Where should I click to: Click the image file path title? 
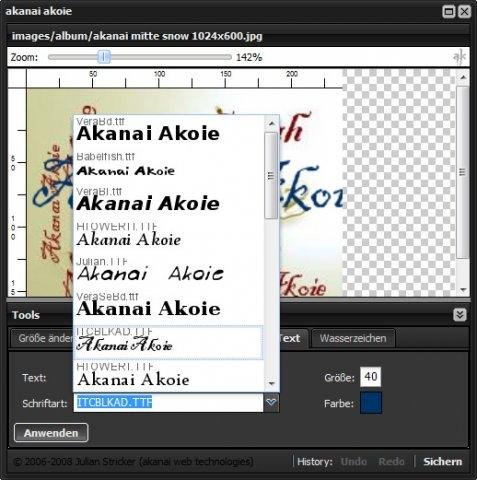[x=137, y=36]
